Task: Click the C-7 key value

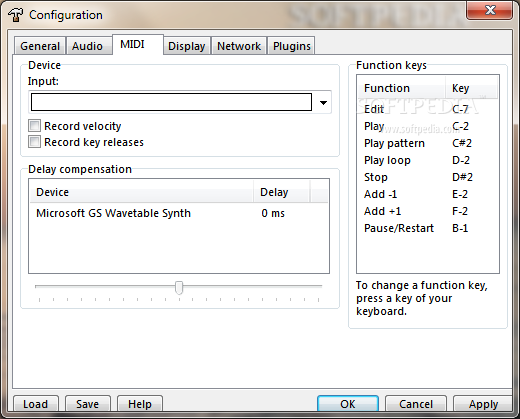Action: (460, 109)
